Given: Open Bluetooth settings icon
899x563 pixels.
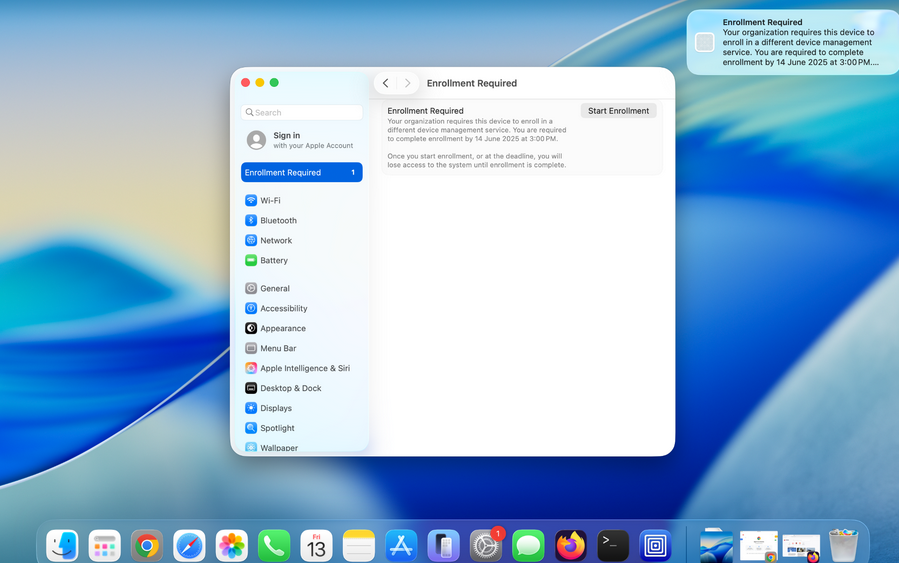Looking at the screenshot, I should 251,220.
